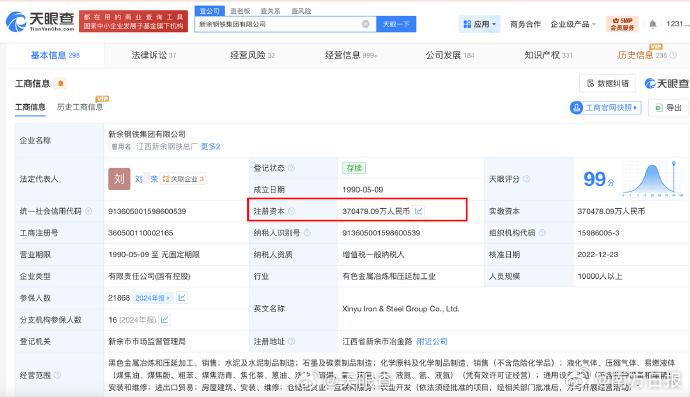The height and width of the screenshot is (397, 690).
Task: Switch to the 历史信息 VIP tab
Action: (642, 55)
